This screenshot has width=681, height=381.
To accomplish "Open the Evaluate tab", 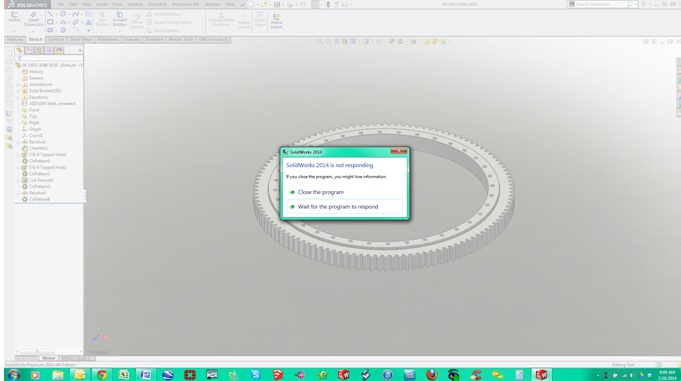I will pyautogui.click(x=132, y=40).
